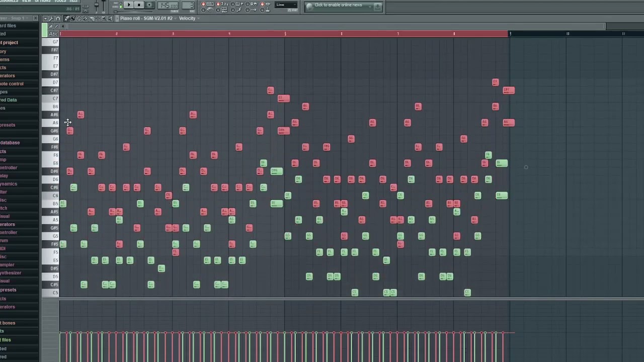Screen dimensions: 644x362
Task: Select the Playback speaker tool
Action: pos(110,18)
